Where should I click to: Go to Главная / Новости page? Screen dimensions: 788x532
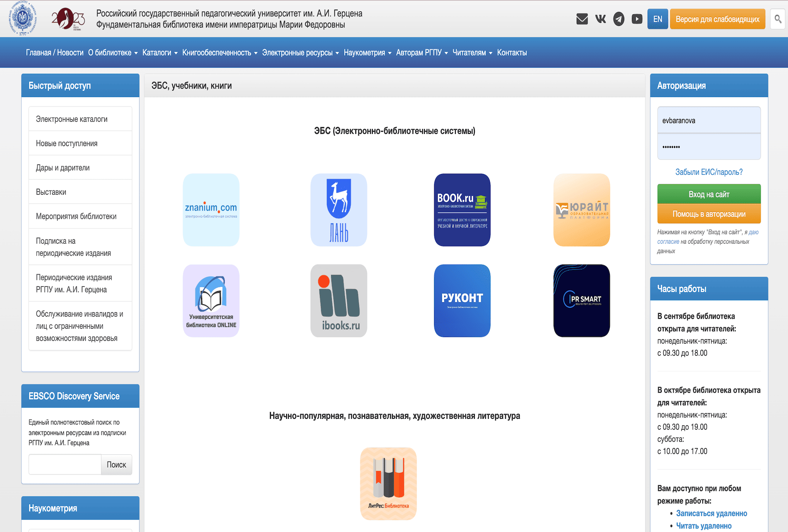(x=54, y=53)
